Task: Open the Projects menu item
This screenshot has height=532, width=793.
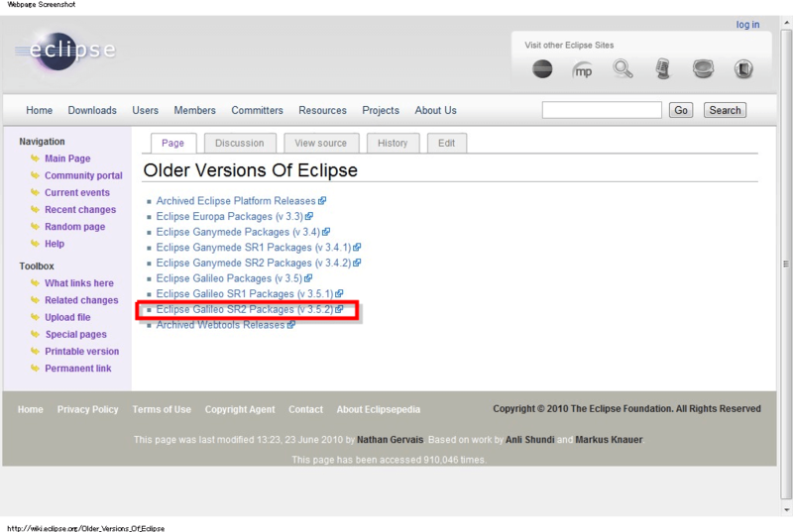Action: pyautogui.click(x=381, y=110)
